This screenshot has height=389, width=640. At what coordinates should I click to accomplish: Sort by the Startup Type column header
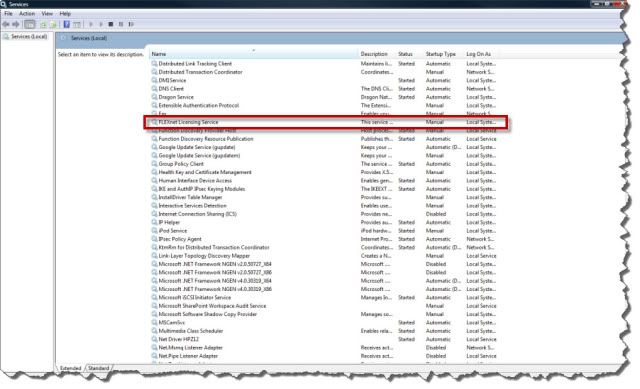tap(444, 54)
